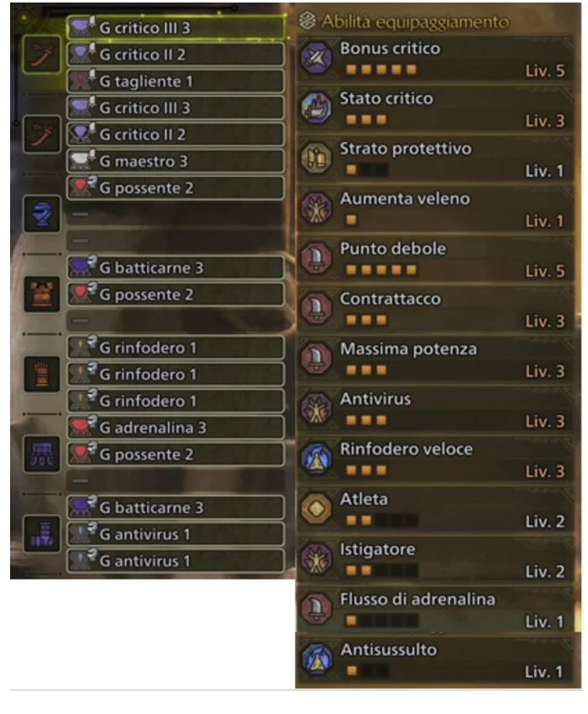Select the highlighted G critico III 3 slot

pos(176,28)
